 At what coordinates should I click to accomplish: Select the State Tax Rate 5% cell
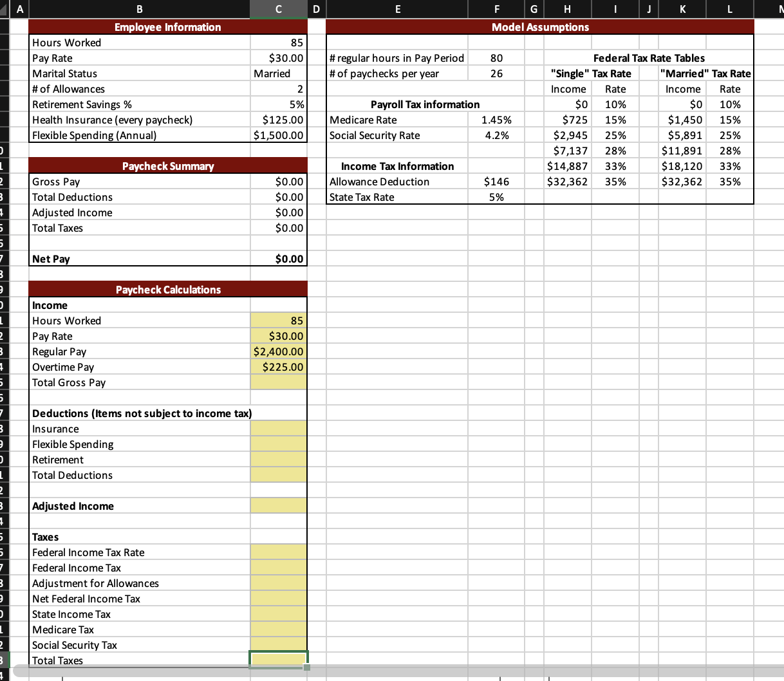click(x=496, y=197)
